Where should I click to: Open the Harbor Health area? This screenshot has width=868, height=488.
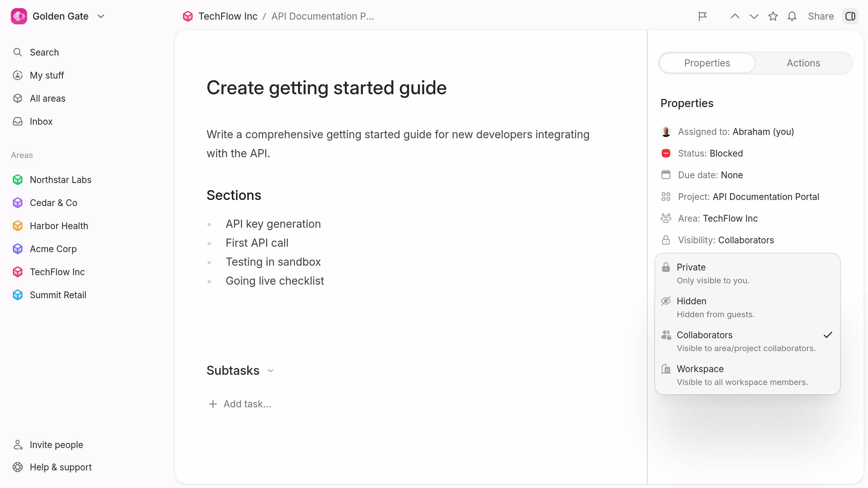pos(51,226)
